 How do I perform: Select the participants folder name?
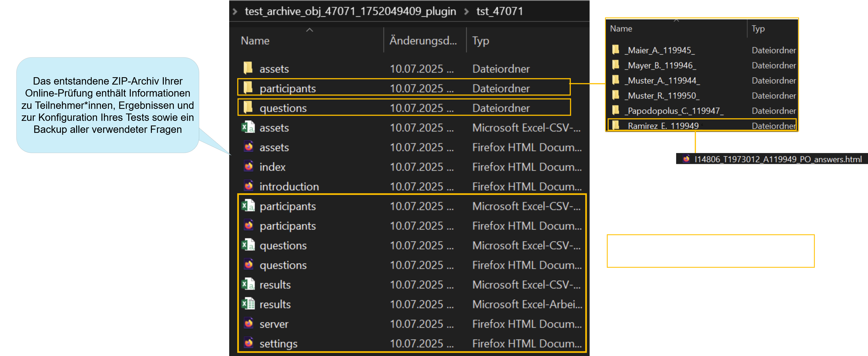click(x=288, y=88)
